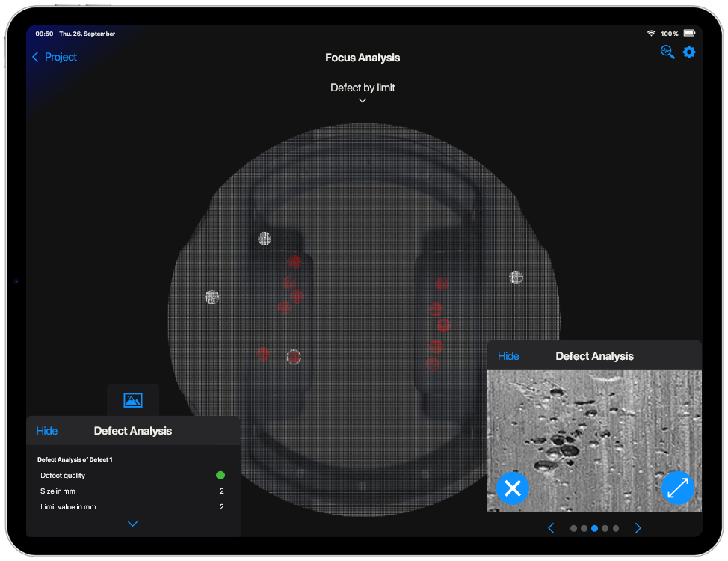Select the white-circled defect marker on scan
Screen dimensions: 728x561
[x=294, y=357]
